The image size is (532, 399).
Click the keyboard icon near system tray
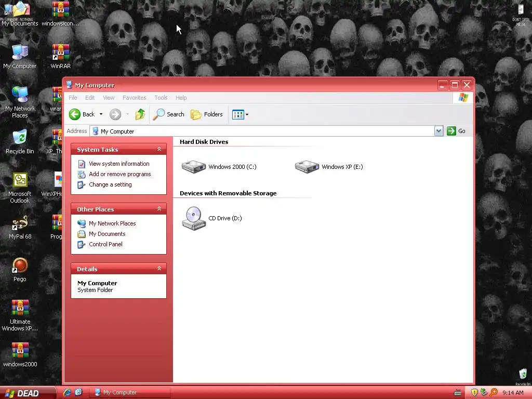tap(458, 393)
